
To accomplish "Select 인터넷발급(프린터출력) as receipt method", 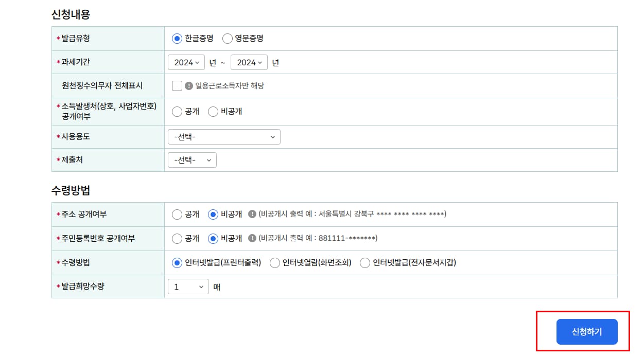I will [177, 262].
